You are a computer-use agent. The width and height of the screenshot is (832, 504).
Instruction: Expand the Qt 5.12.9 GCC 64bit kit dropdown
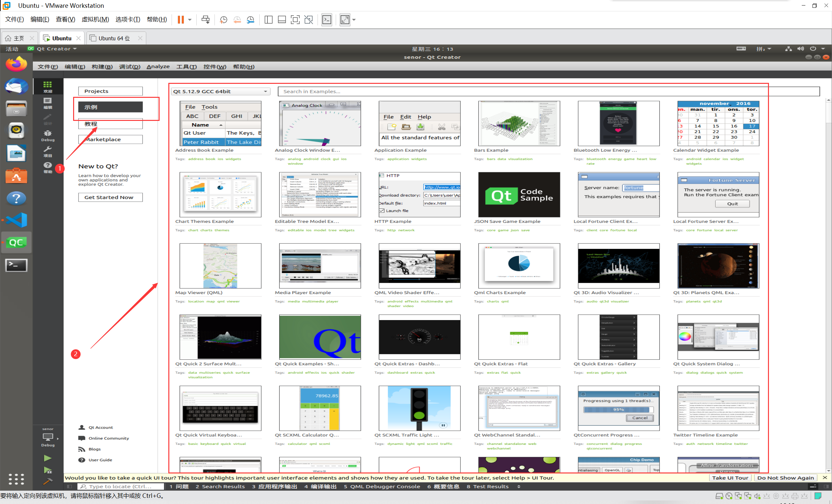point(220,92)
